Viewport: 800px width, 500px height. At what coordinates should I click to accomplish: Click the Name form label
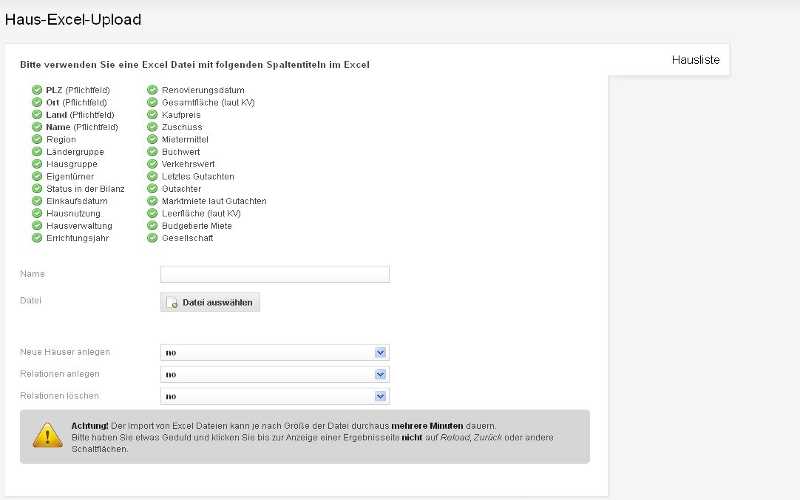tap(32, 274)
